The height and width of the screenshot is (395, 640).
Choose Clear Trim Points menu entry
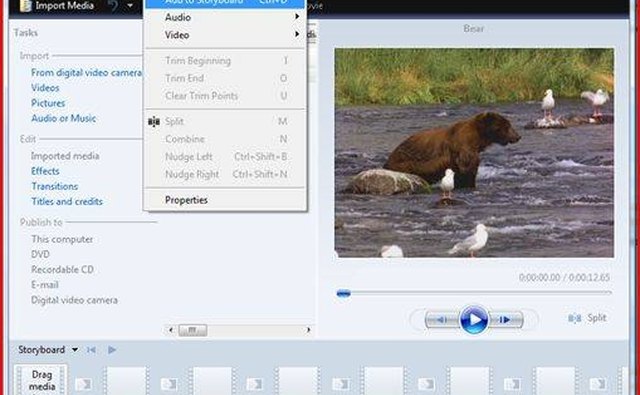point(225,95)
